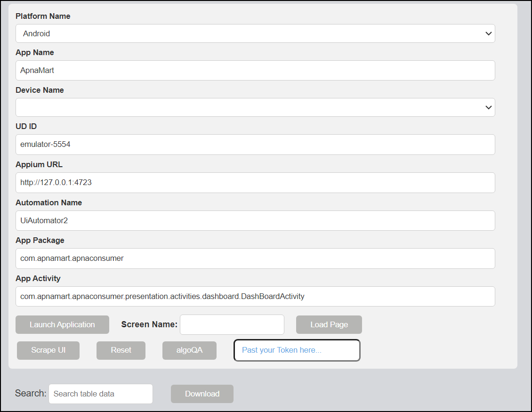Select the Automation Name field showing UiAutomator2

(x=255, y=220)
